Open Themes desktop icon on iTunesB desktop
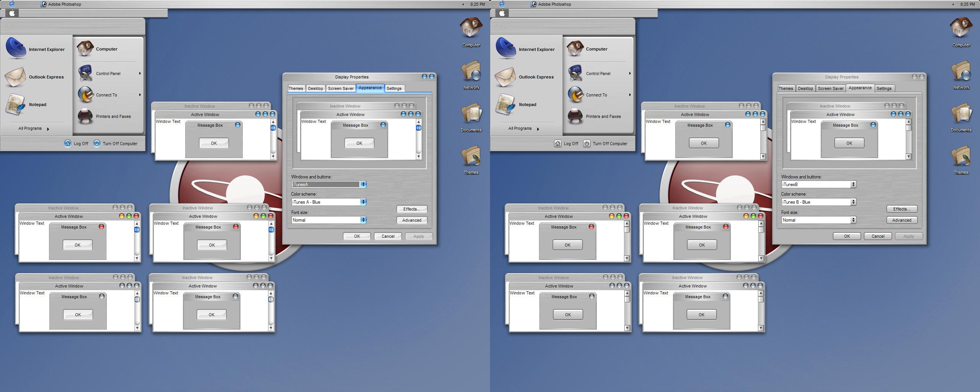980x392 pixels. click(x=961, y=160)
